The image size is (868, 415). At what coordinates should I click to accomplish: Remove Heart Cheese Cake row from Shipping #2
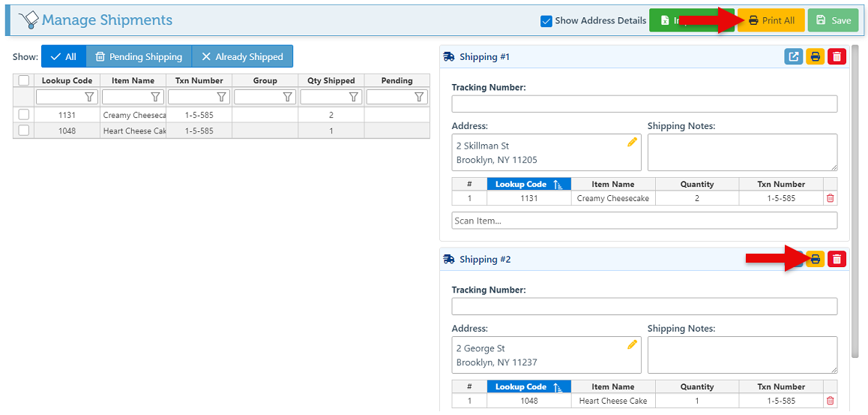(830, 401)
